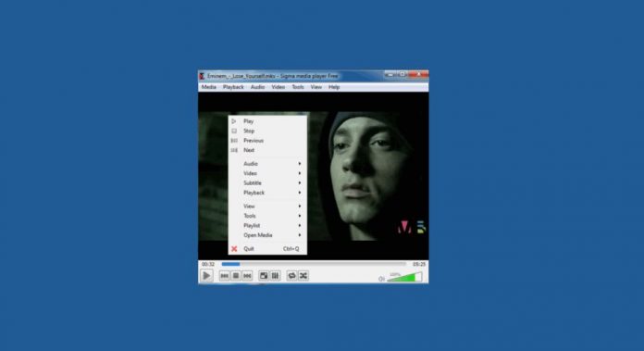Toggle shuffle random playback button
The height and width of the screenshot is (351, 644).
click(x=303, y=276)
